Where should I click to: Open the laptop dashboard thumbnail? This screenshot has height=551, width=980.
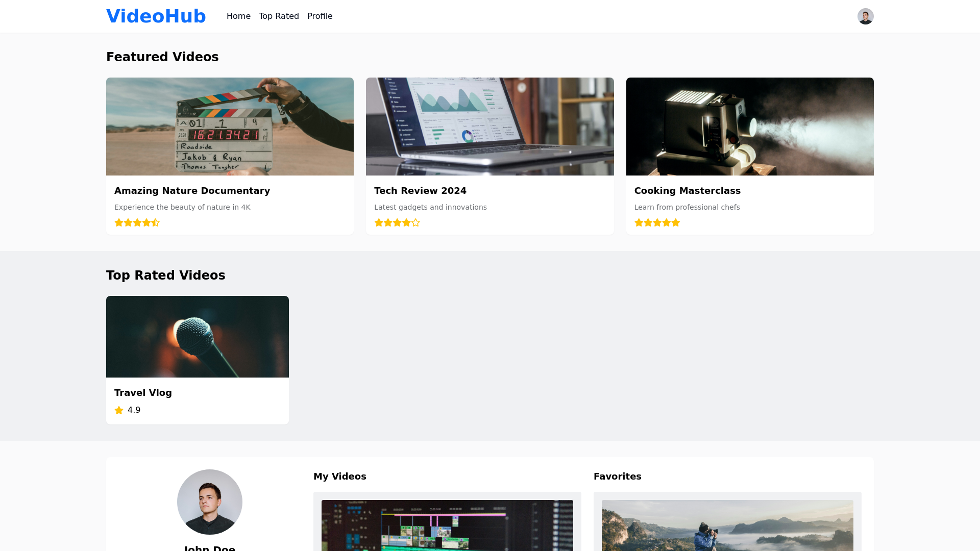pyautogui.click(x=489, y=127)
